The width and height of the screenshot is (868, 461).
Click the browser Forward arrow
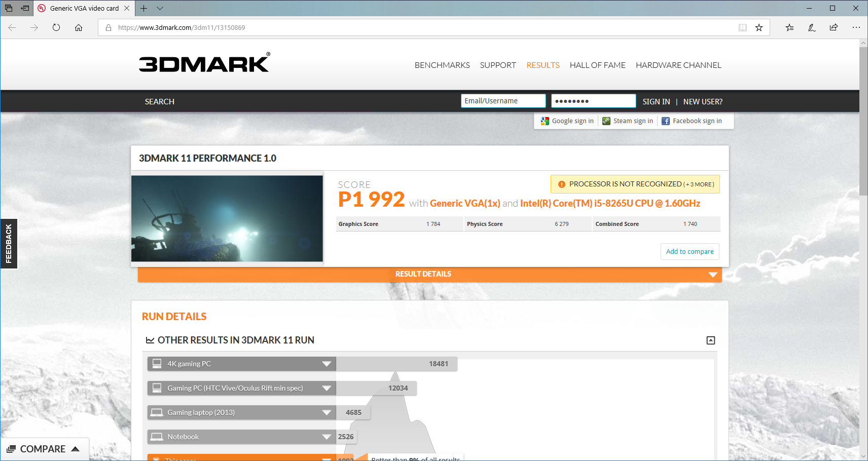pos(34,27)
